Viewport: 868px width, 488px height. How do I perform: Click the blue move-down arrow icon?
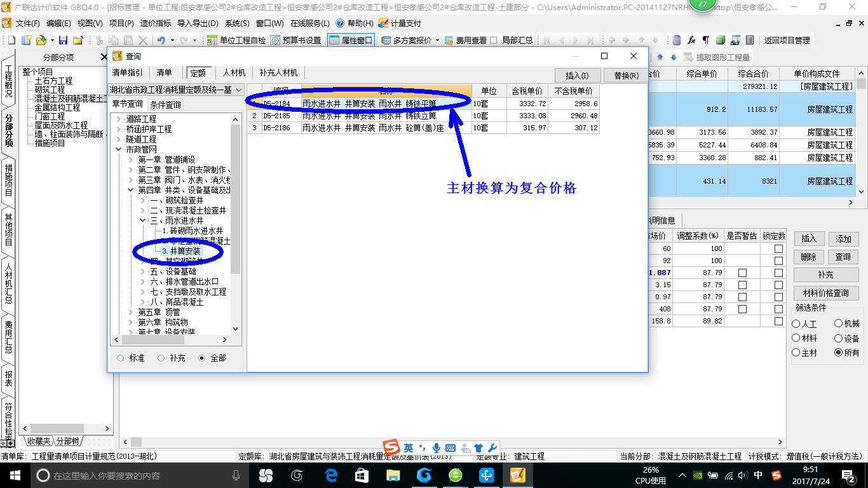pos(674,57)
